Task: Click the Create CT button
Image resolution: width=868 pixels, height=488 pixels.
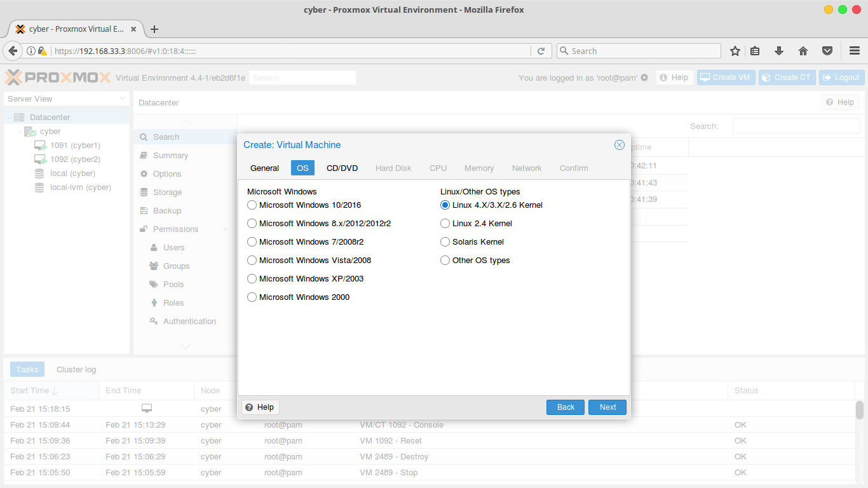Action: tap(787, 78)
